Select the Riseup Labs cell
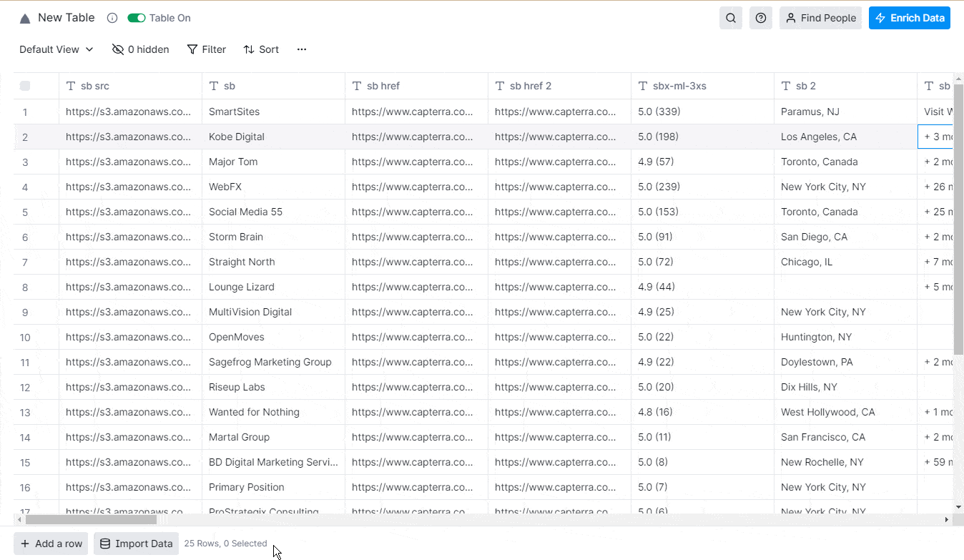 (x=273, y=387)
